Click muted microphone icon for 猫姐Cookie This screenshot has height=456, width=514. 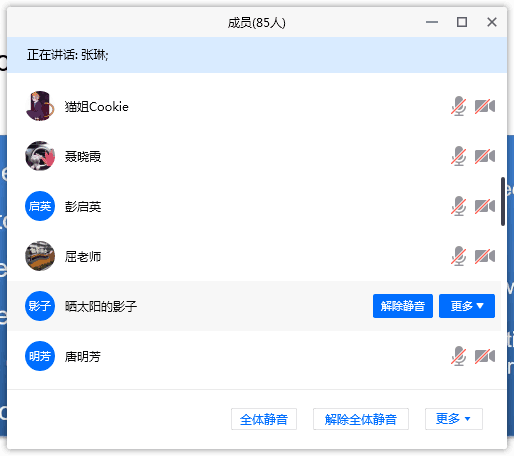point(459,106)
